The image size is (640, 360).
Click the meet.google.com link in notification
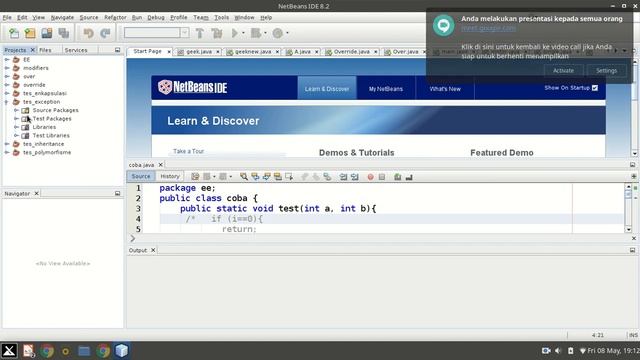coord(488,28)
